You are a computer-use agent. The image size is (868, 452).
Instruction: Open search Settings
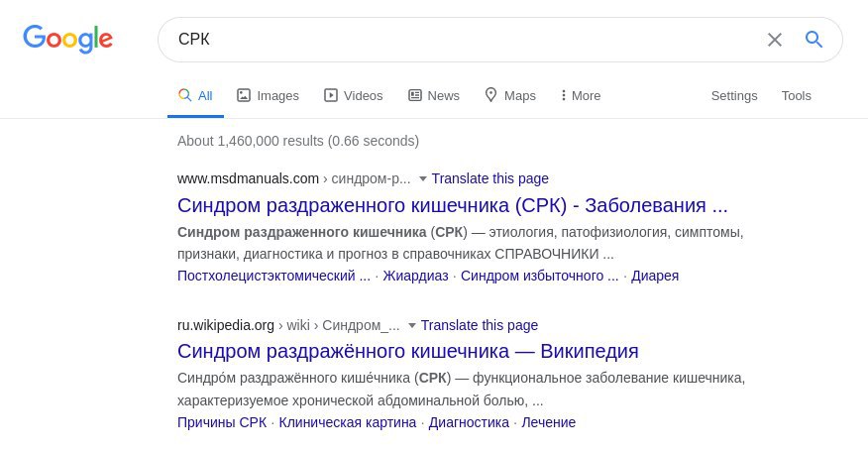pyautogui.click(x=734, y=96)
